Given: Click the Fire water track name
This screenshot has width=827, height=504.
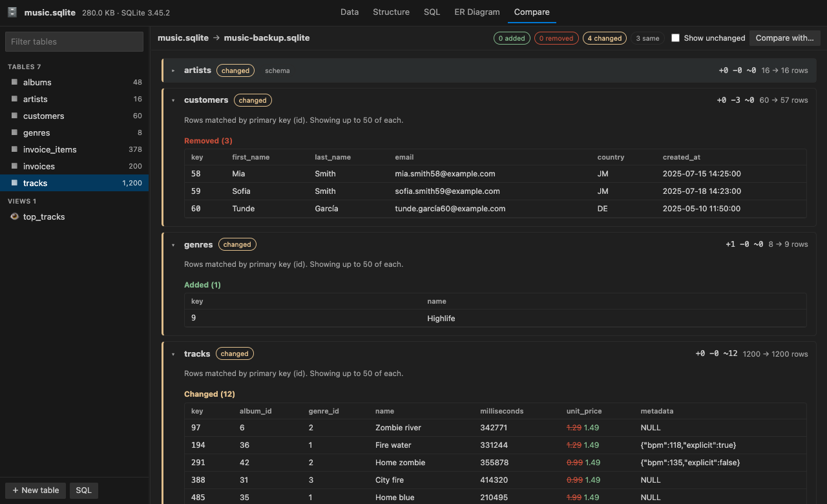Looking at the screenshot, I should (x=393, y=445).
